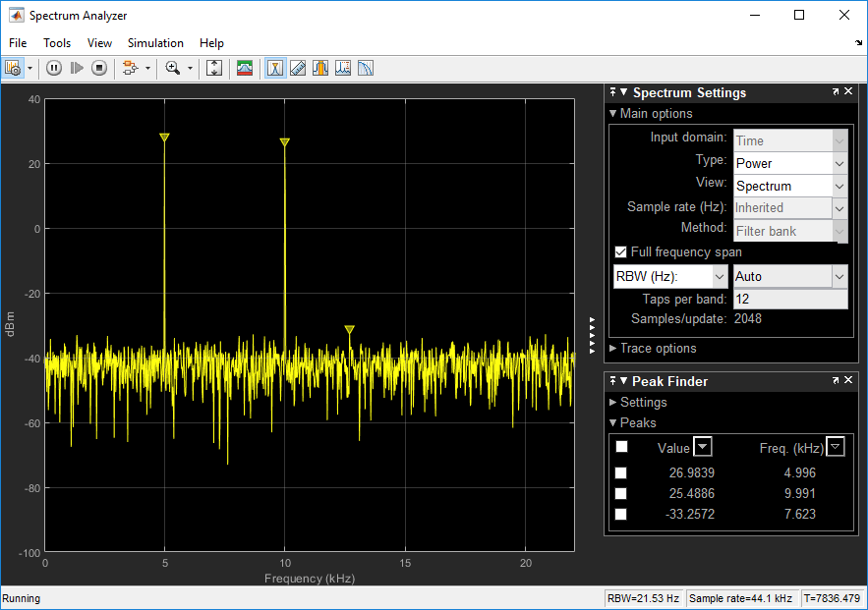Close the Peak Finder panel
The height and width of the screenshot is (610, 868).
(x=848, y=381)
